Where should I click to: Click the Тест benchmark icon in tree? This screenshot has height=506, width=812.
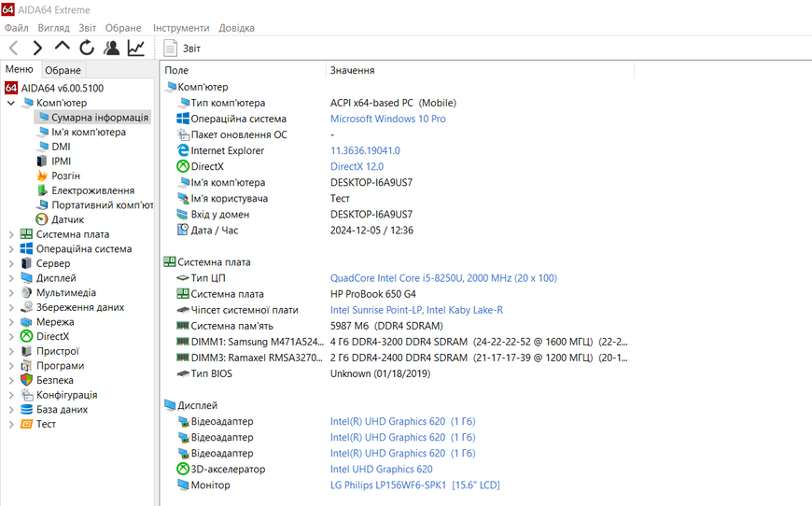pos(26,424)
